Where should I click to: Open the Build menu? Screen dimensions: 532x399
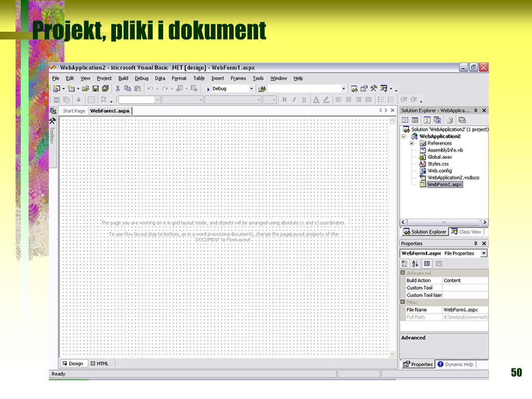pyautogui.click(x=123, y=78)
